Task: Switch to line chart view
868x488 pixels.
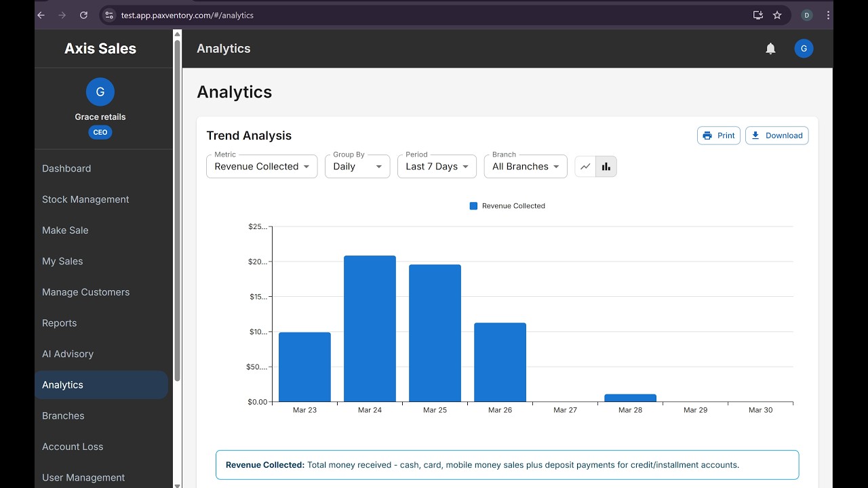Action: click(x=585, y=167)
